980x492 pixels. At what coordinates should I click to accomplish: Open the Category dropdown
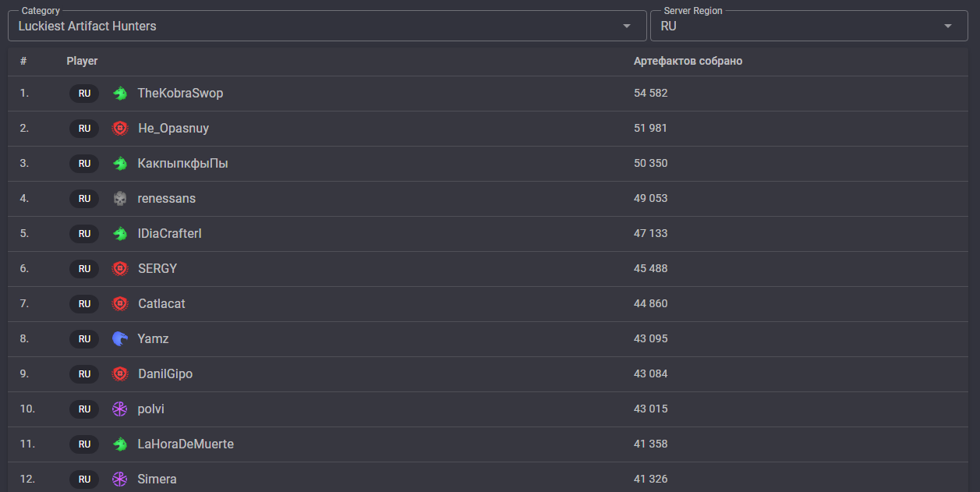327,26
